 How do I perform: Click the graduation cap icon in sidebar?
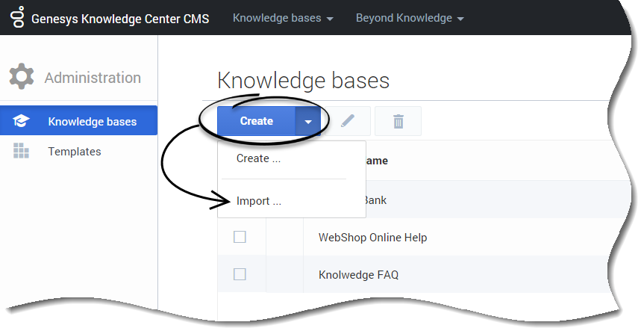pyautogui.click(x=21, y=121)
